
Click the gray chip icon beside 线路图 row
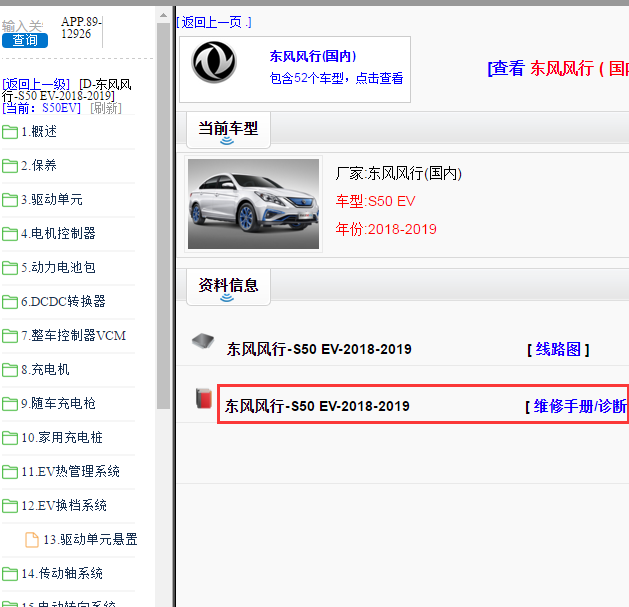[x=203, y=341]
